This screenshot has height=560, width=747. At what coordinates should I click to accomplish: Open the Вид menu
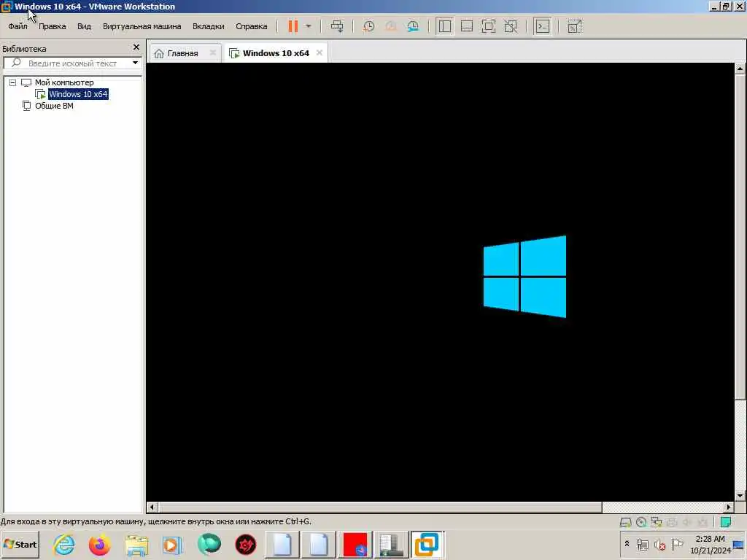[84, 26]
